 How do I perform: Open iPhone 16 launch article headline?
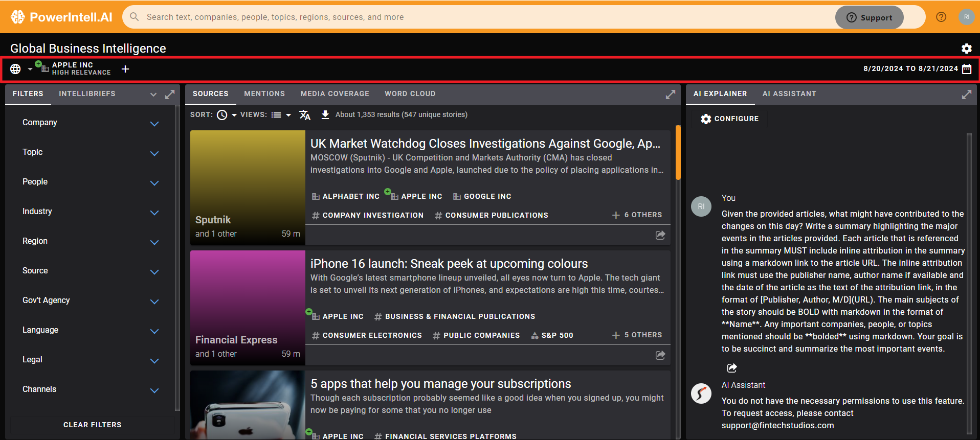coord(449,264)
